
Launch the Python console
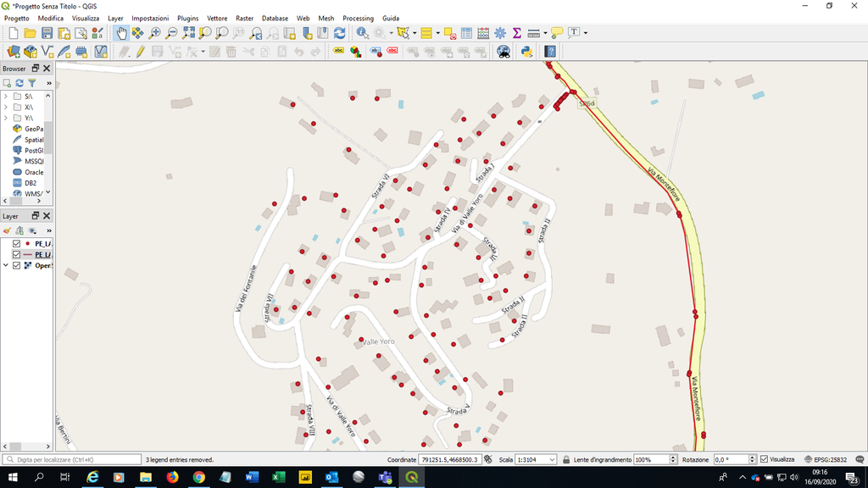point(526,52)
